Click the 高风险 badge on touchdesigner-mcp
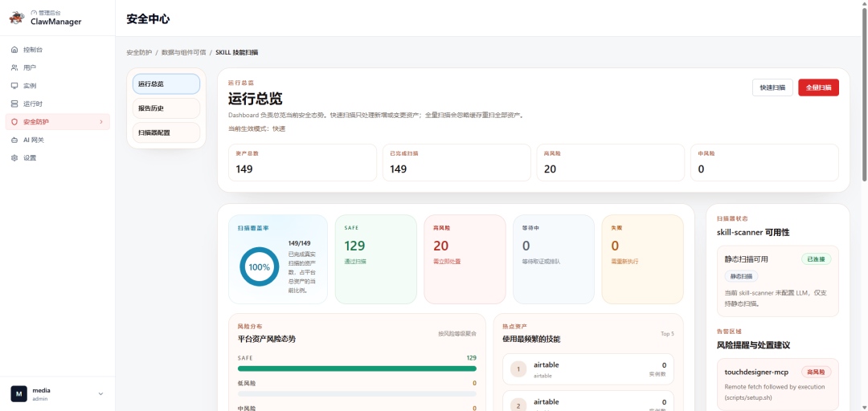The width and height of the screenshot is (868, 411). click(816, 372)
